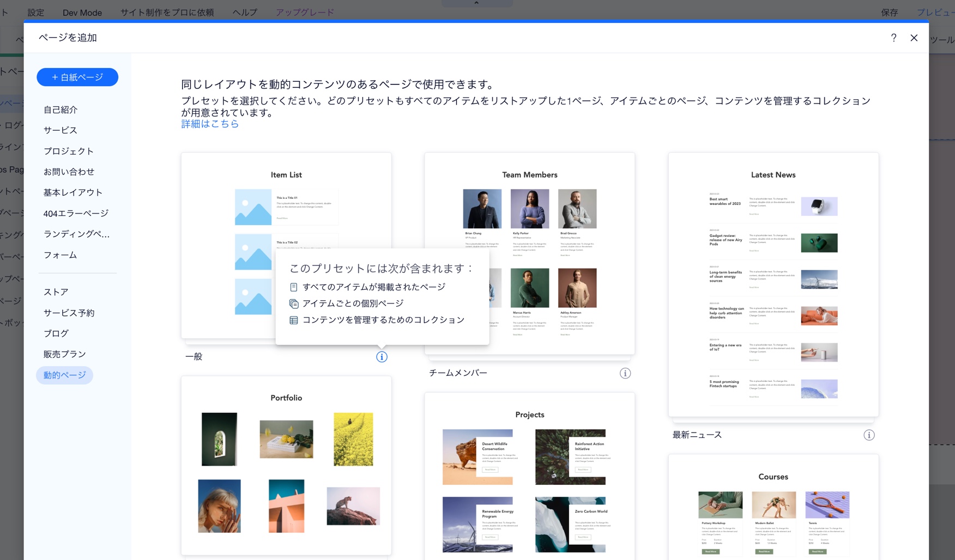Open the 詳細はこちら link
The image size is (955, 560).
[x=209, y=124]
